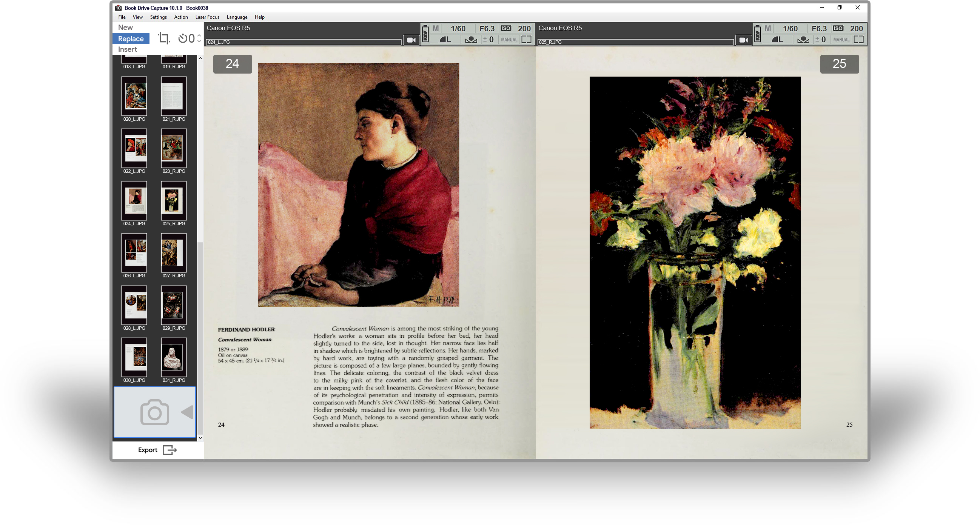Click thumbnail scrollbar up arrow
980x529 pixels.
200,58
